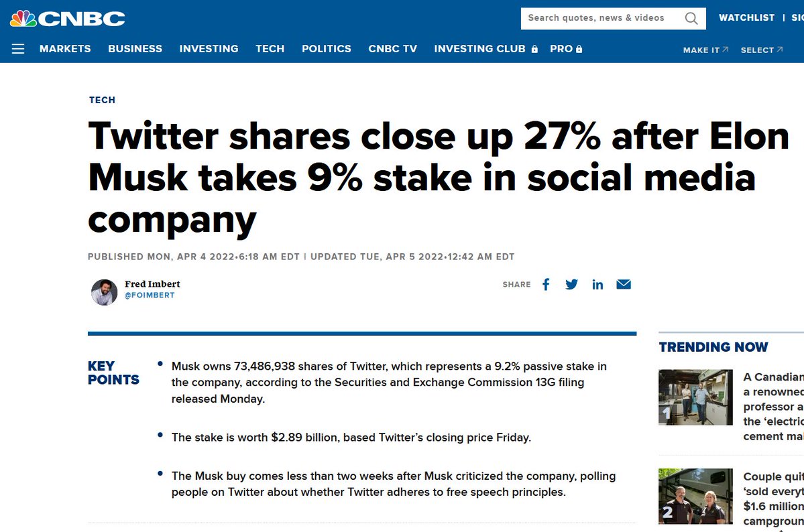This screenshot has height=532, width=804.
Task: Open the Select external link
Action: click(762, 50)
